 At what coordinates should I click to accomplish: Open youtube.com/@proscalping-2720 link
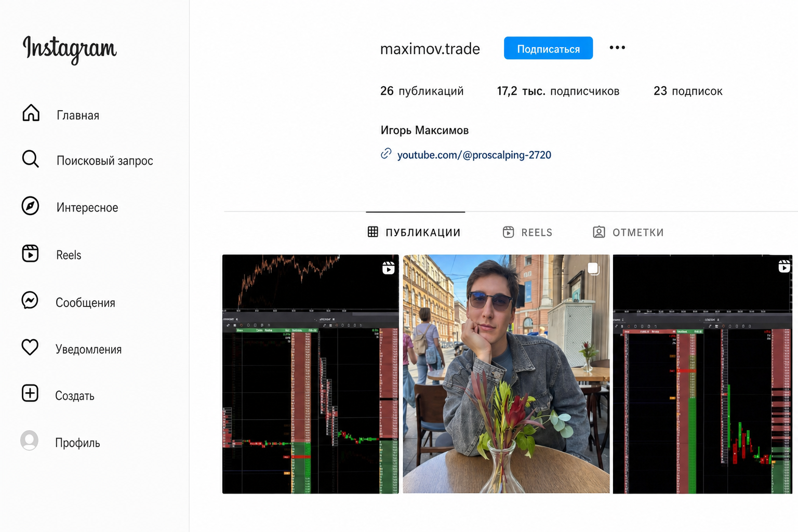(474, 155)
